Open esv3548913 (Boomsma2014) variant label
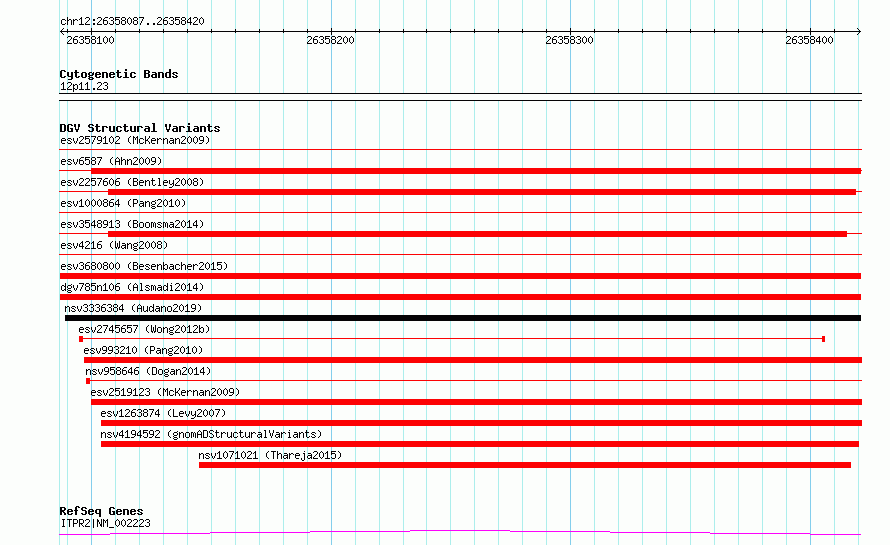890x545 pixels. [132, 224]
